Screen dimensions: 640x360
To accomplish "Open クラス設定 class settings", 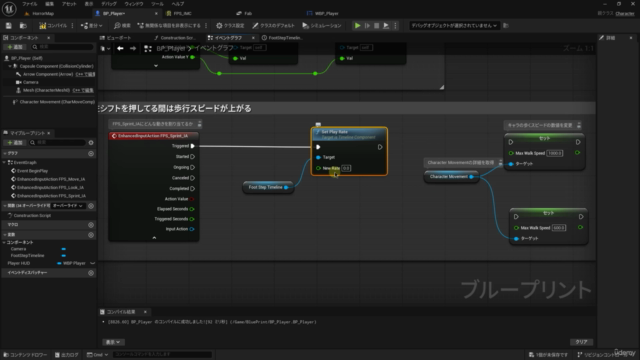I will pos(230,25).
